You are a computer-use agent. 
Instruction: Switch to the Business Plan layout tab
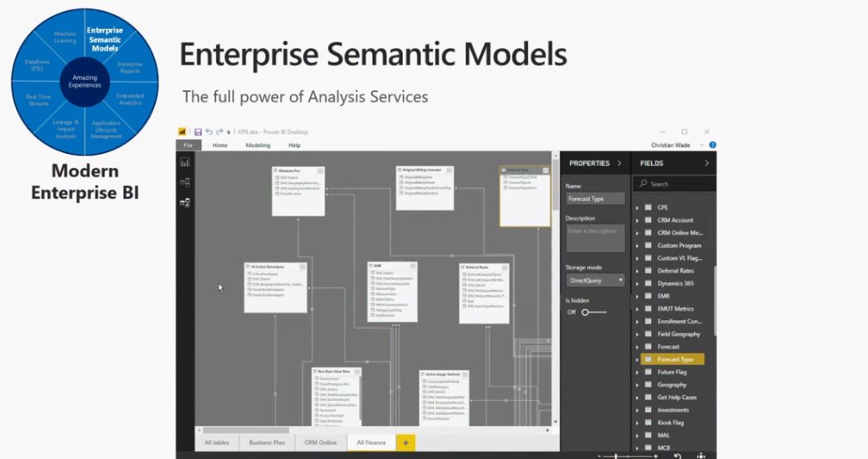pyautogui.click(x=267, y=442)
